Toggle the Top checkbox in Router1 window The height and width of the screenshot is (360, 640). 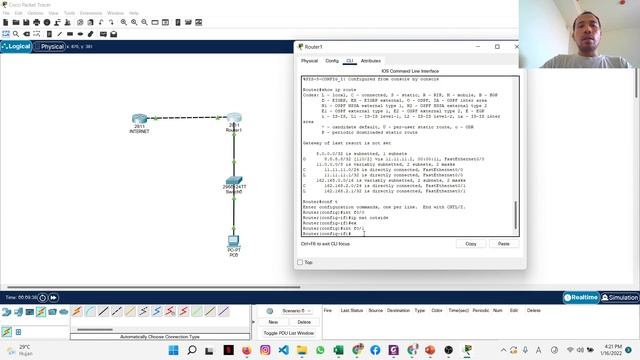(300, 262)
